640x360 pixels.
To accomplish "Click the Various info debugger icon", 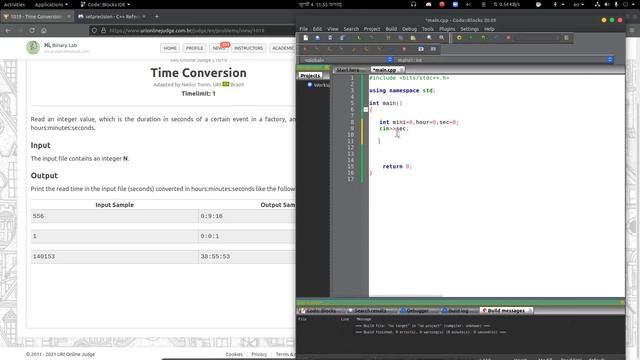I will (x=433, y=49).
